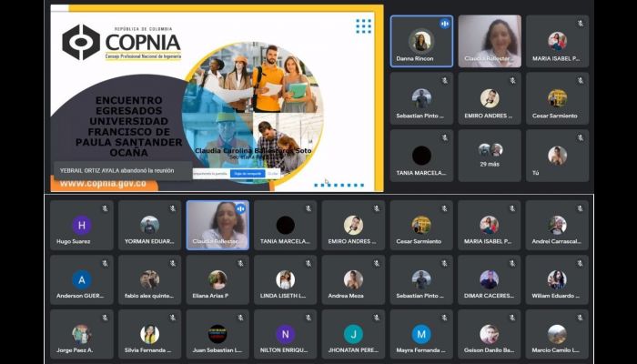Click muted mic icon on Juan Sebastian L tile

pyautogui.click(x=241, y=318)
